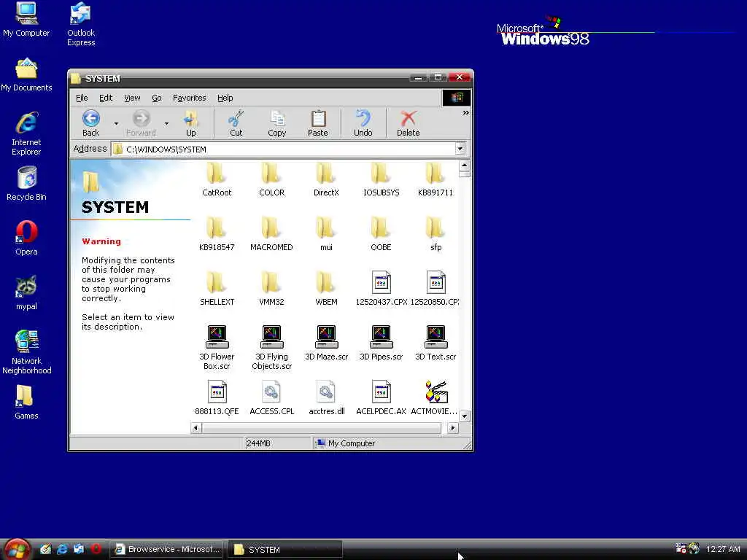Select Opera desktop shortcut
The image size is (747, 560).
click(26, 238)
